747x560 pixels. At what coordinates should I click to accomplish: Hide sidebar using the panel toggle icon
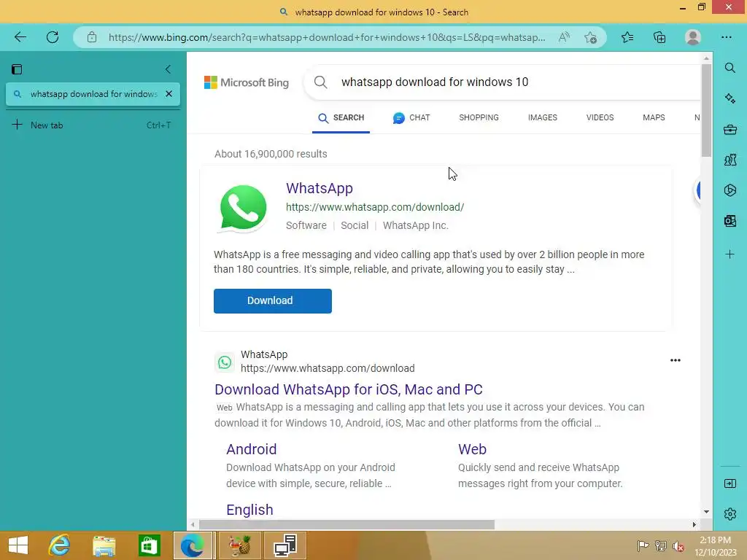coord(729,483)
